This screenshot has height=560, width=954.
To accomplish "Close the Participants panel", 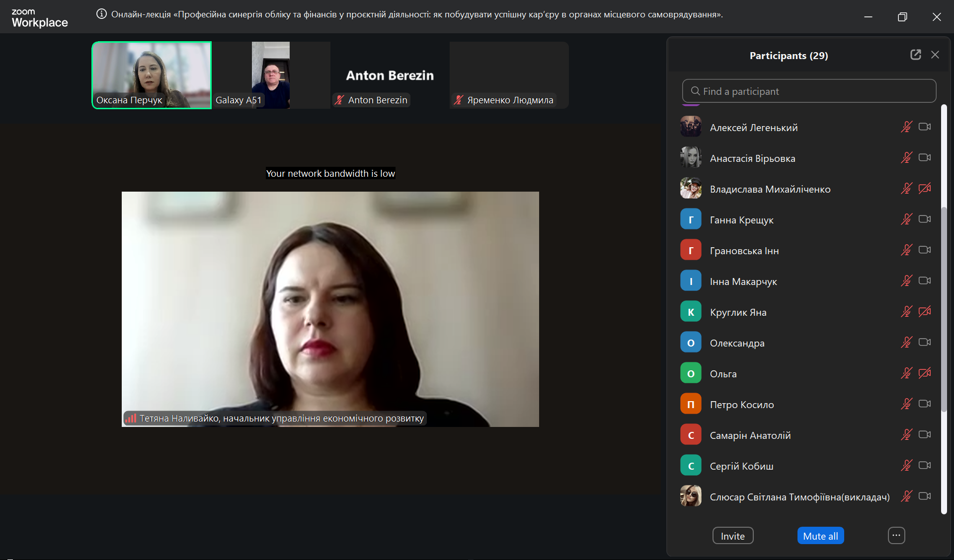I will [x=935, y=55].
